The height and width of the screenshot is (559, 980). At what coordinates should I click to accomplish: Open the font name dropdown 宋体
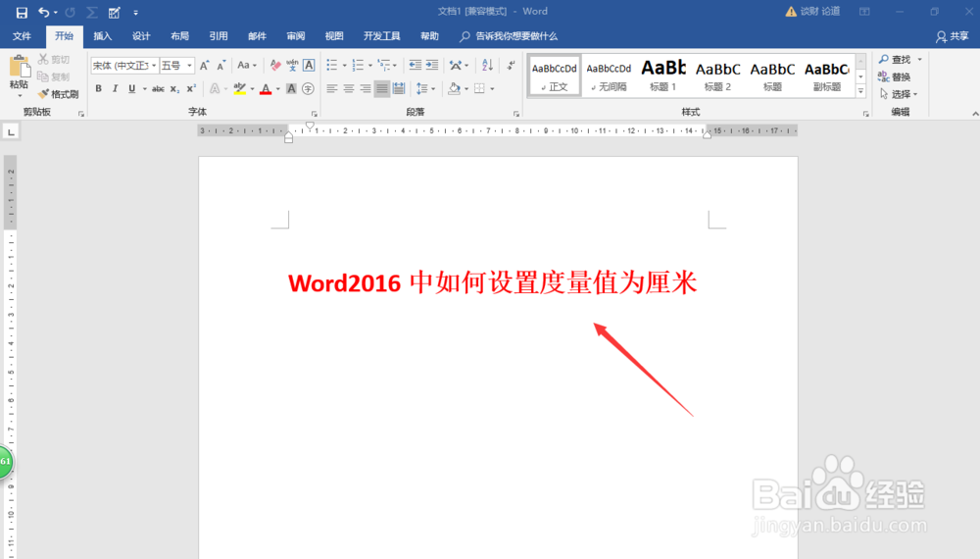(x=154, y=65)
